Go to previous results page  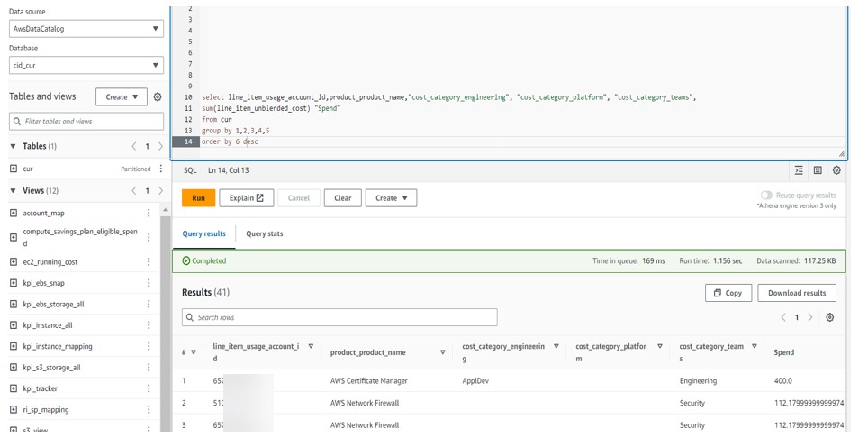(x=783, y=317)
